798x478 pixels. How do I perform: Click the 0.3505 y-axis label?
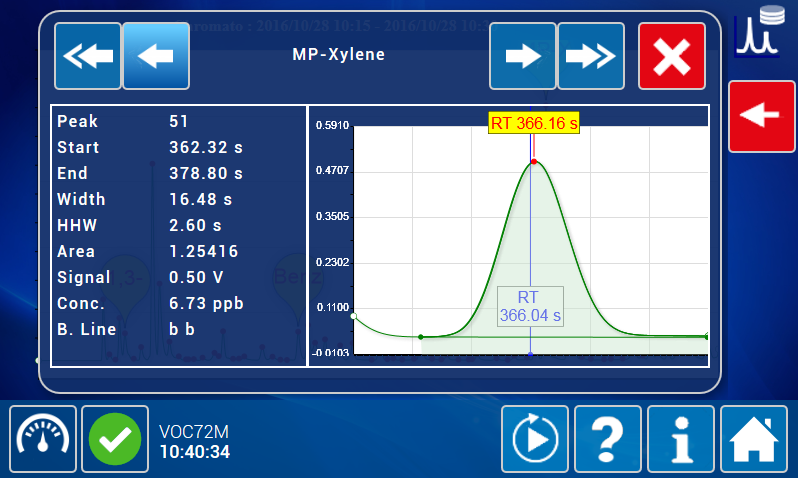pos(332,216)
